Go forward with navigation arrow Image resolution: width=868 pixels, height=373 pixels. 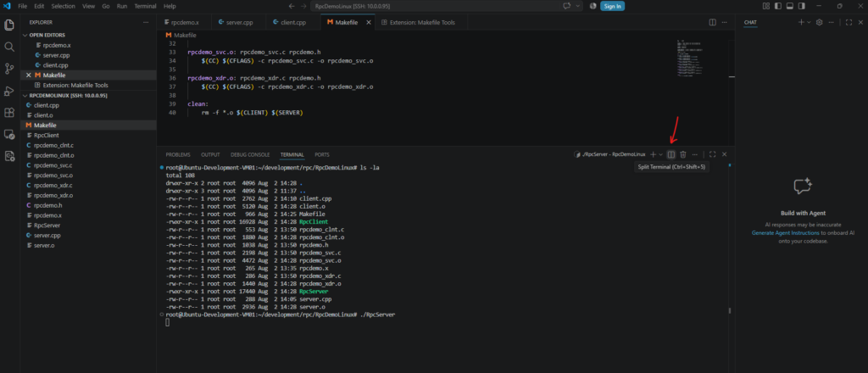tap(303, 6)
